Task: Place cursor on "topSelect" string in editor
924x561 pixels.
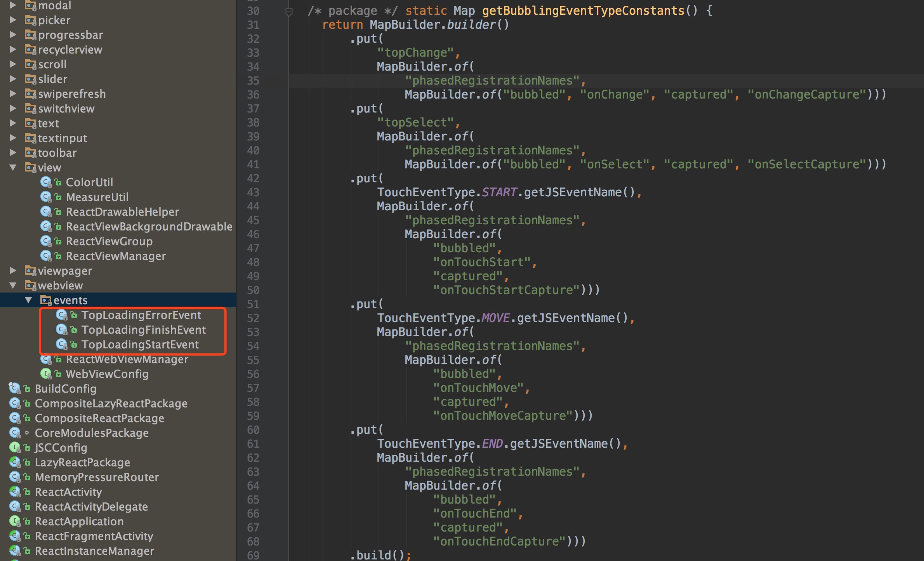Action: click(415, 123)
